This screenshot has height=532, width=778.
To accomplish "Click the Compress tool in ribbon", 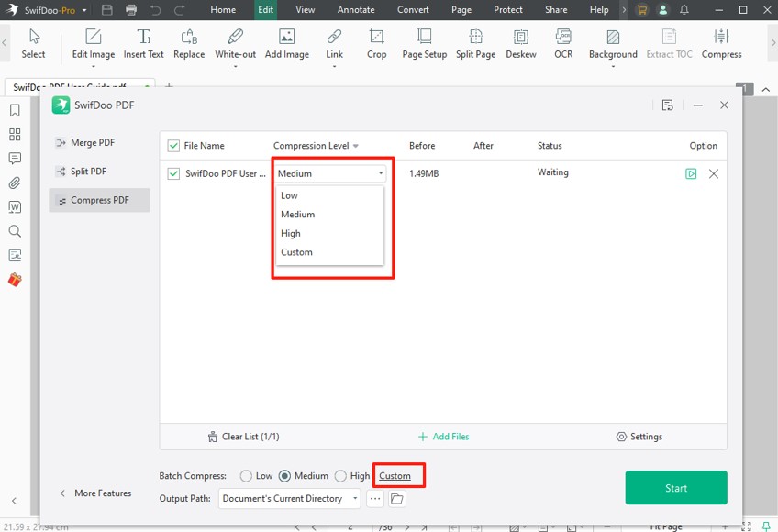I will click(721, 44).
